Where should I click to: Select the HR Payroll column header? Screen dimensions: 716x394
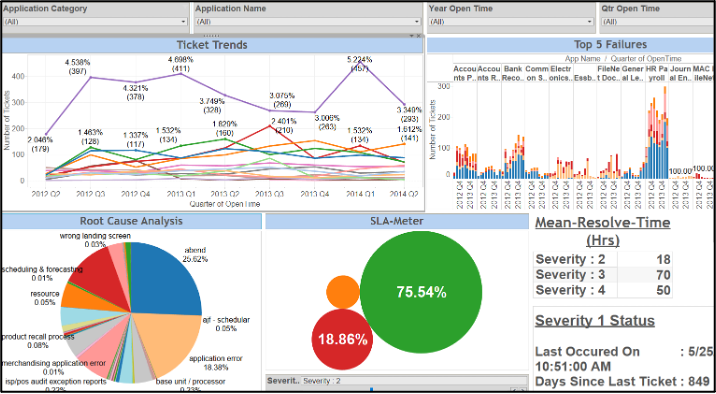pos(657,73)
